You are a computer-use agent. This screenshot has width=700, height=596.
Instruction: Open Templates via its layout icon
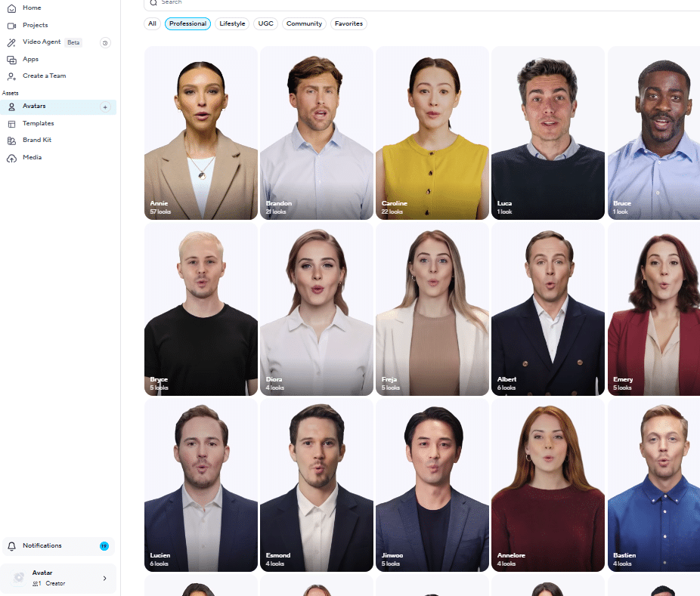(11, 123)
